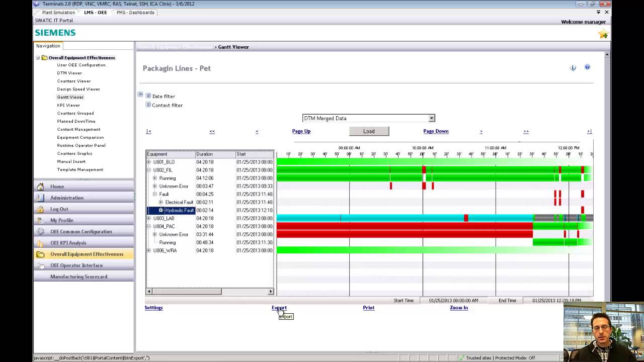
Task: Click the Print link
Action: tap(369, 308)
